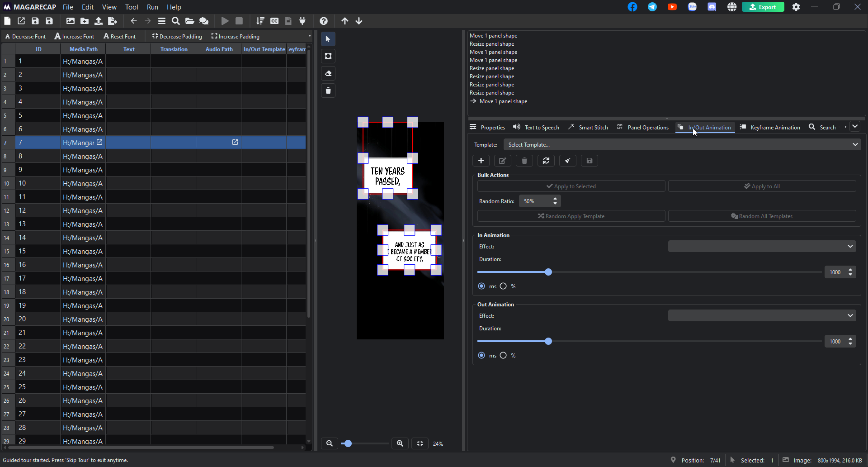This screenshot has width=868, height=467.
Task: Open the Discord icon in title bar
Action: point(712,7)
